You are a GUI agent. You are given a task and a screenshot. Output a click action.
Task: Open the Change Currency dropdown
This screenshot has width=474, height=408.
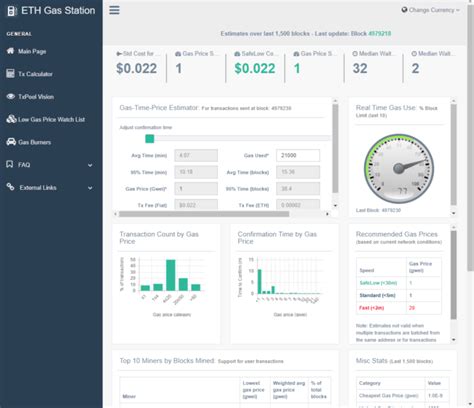coord(431,10)
